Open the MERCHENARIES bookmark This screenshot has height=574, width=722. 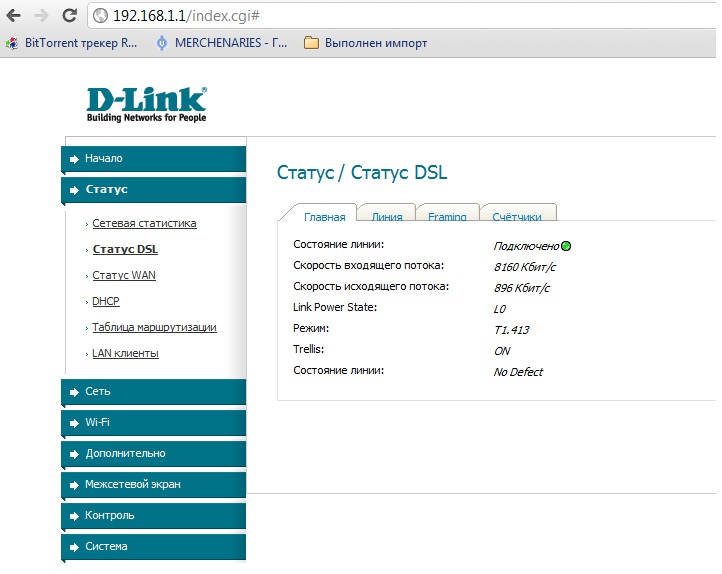tap(222, 43)
